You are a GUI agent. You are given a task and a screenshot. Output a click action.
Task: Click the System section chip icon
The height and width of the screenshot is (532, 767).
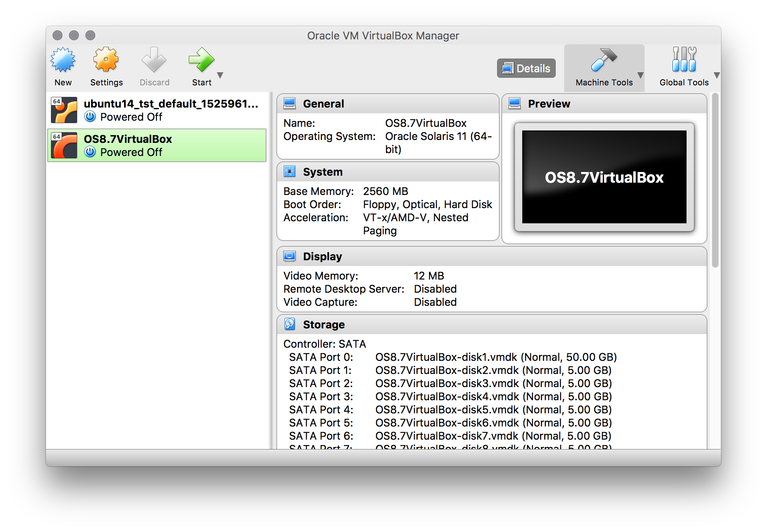coord(289,172)
